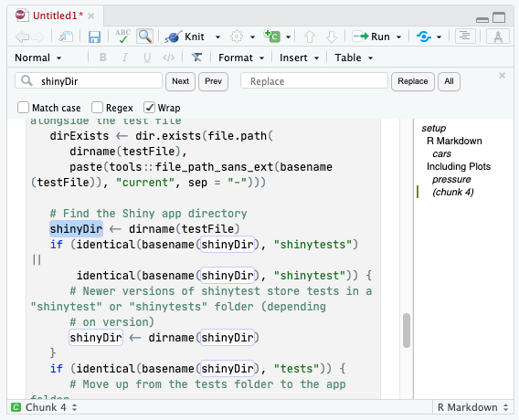Open the Knit options dropdown arrow

point(217,37)
